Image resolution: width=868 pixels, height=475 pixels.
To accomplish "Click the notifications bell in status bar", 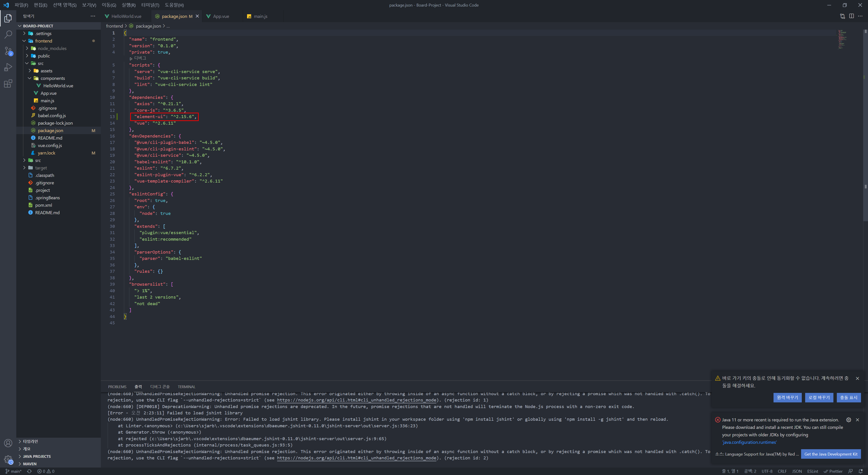I will pos(861,471).
